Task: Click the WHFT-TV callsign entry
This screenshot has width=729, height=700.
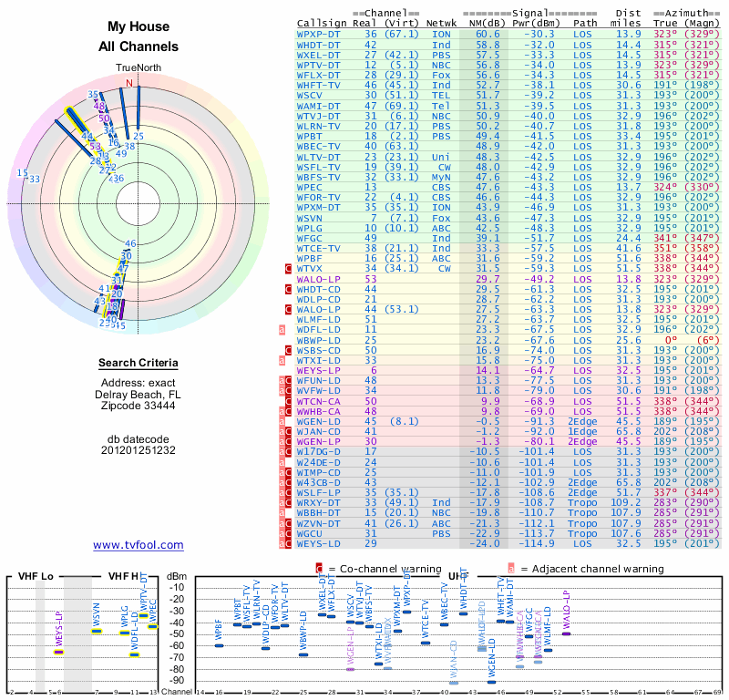Action: 318,86
